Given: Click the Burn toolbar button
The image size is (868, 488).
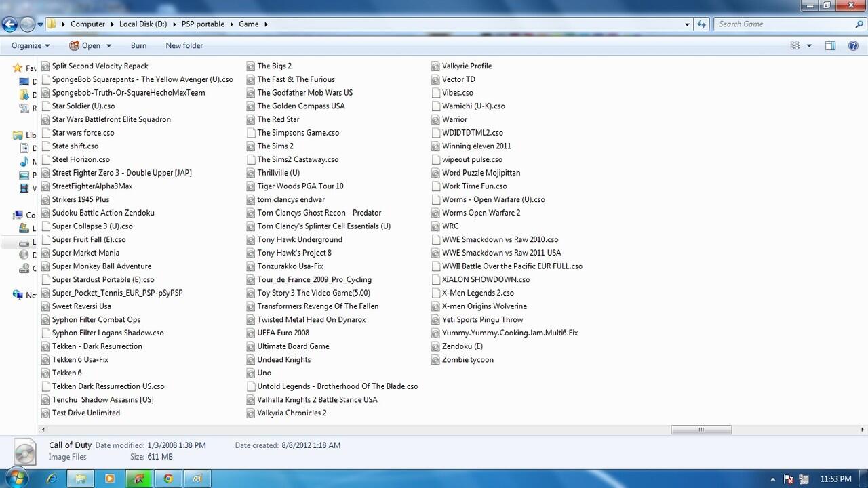Looking at the screenshot, I should click(x=138, y=46).
